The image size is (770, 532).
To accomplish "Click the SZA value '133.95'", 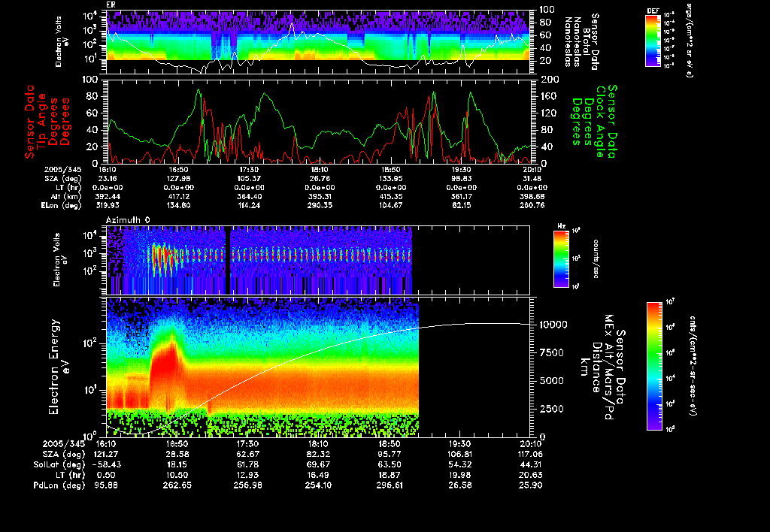I will [x=390, y=179].
